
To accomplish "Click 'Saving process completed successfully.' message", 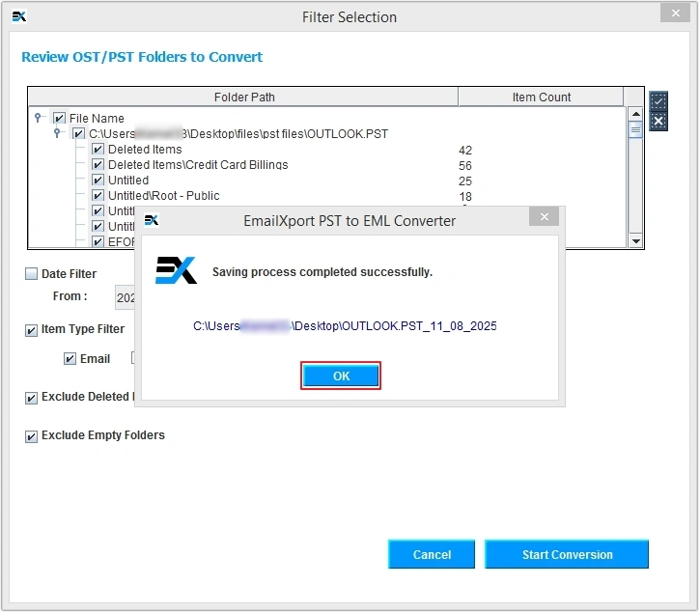I will [x=322, y=272].
